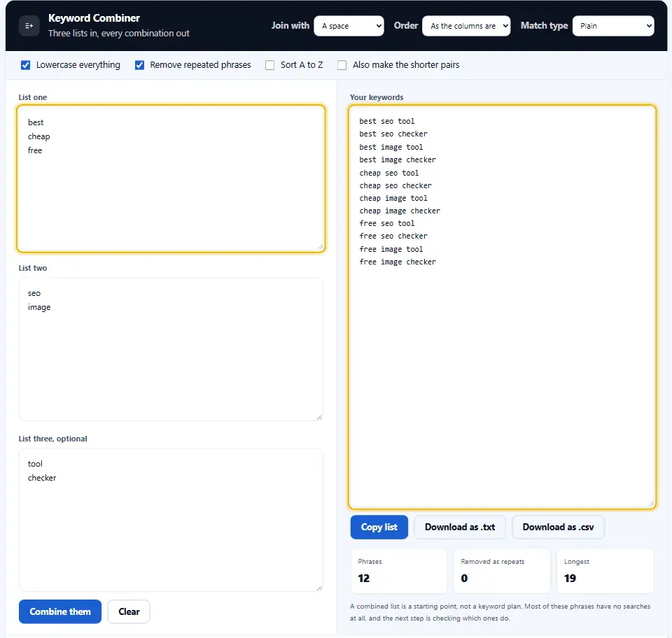The height and width of the screenshot is (638, 672).
Task: Focus the List three optional text area
Action: coord(171,520)
